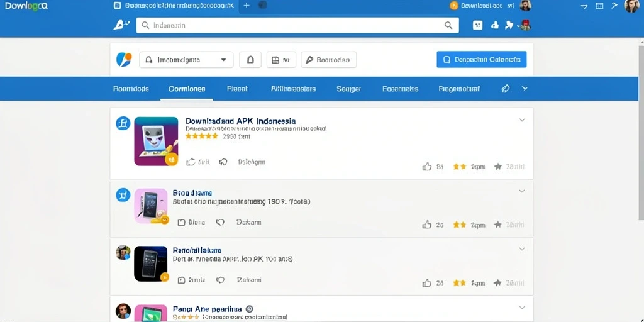Open the 'Renotal lakane' post title link
Image resolution: width=644 pixels, height=322 pixels.
pos(197,250)
